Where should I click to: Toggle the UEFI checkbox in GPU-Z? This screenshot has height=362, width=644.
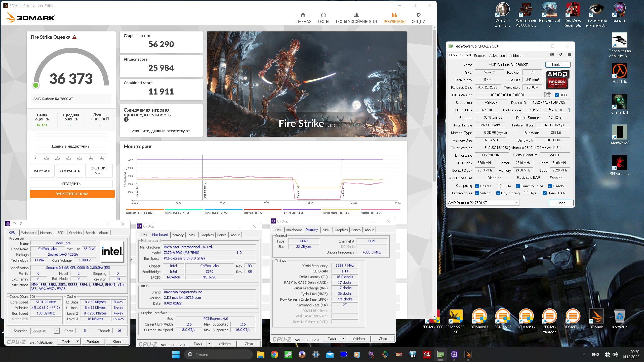click(556, 95)
